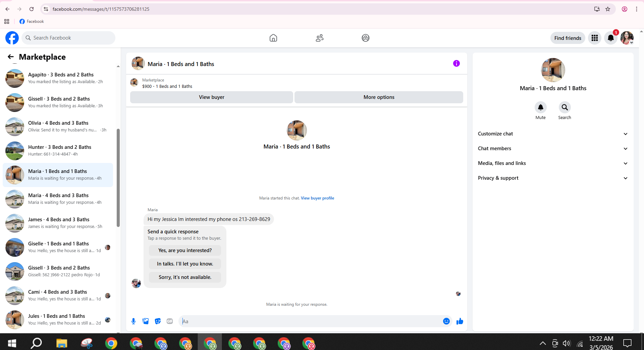
Task: Open the Home feed icon
Action: coord(273,38)
